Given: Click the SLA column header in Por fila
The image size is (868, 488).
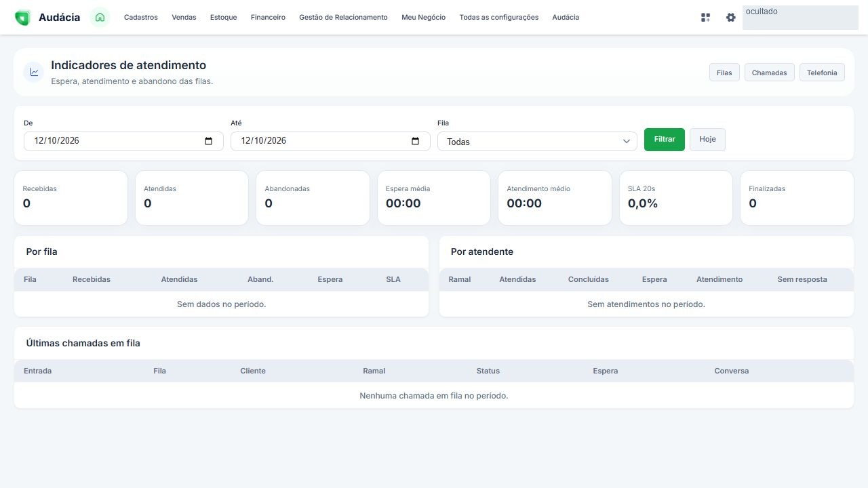Looking at the screenshot, I should (393, 279).
